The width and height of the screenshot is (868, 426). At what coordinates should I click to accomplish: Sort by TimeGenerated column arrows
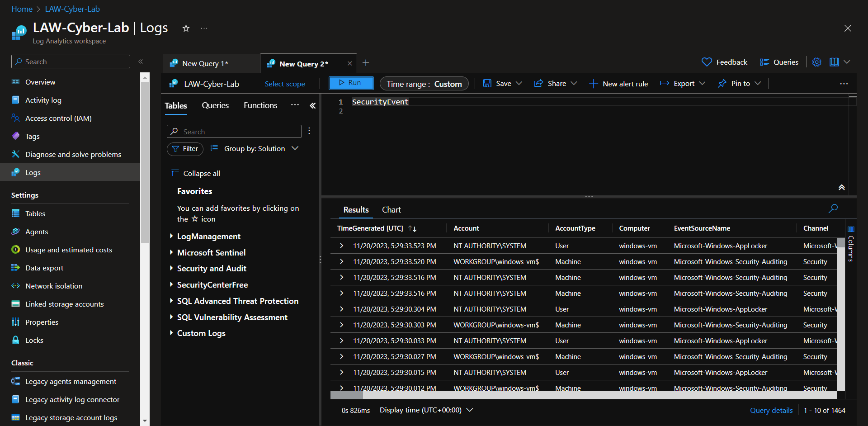[x=412, y=228]
